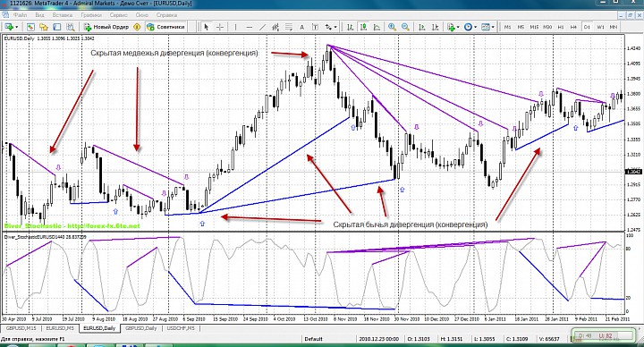644x347 pixels.
Task: Open the Вид menu
Action: pos(39,15)
